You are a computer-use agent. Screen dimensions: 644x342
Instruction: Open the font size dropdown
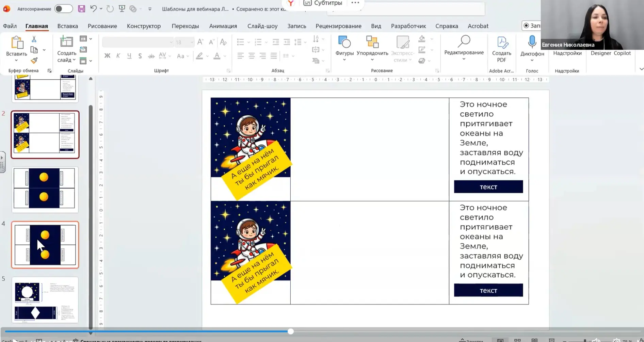(x=192, y=42)
